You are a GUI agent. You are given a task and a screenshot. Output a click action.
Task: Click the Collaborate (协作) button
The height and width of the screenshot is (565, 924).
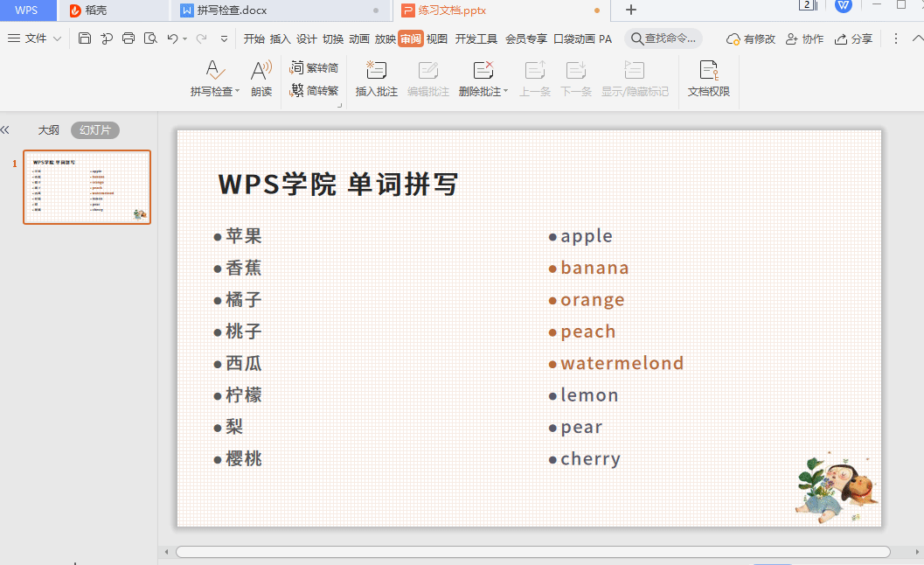[x=804, y=38]
